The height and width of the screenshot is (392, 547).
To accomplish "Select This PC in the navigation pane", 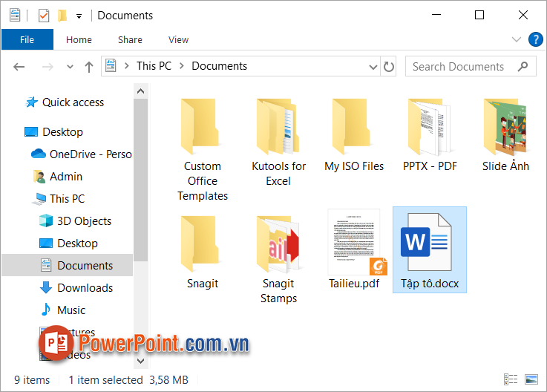I will 67,199.
